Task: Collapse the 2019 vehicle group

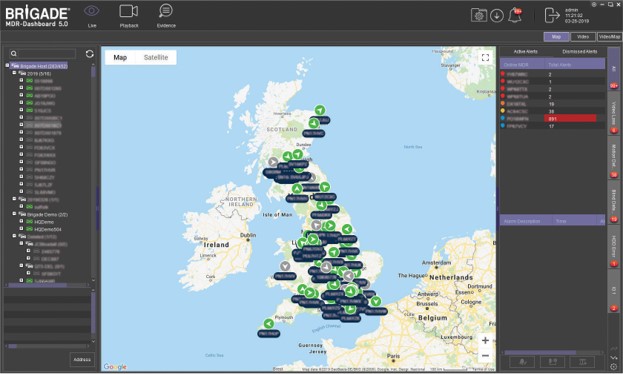Action: tap(14, 74)
